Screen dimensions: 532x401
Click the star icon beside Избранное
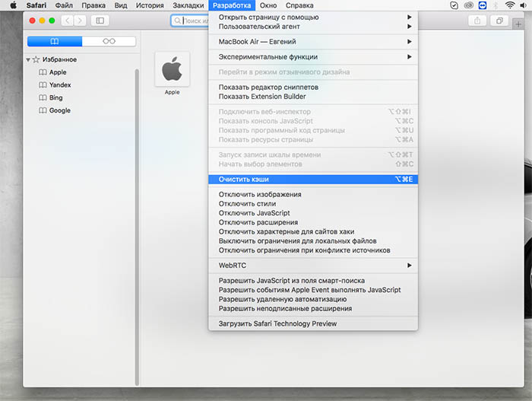pos(36,59)
